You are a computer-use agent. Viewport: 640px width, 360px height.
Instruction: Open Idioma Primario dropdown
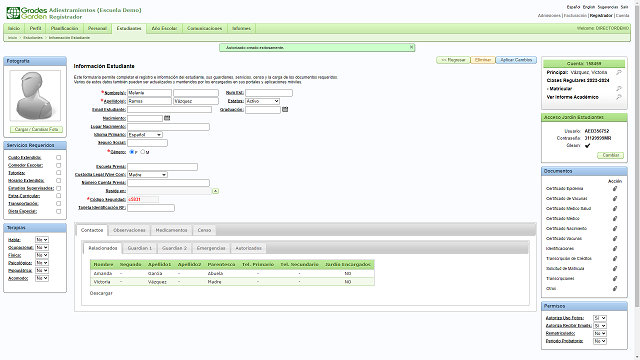pyautogui.click(x=145, y=135)
